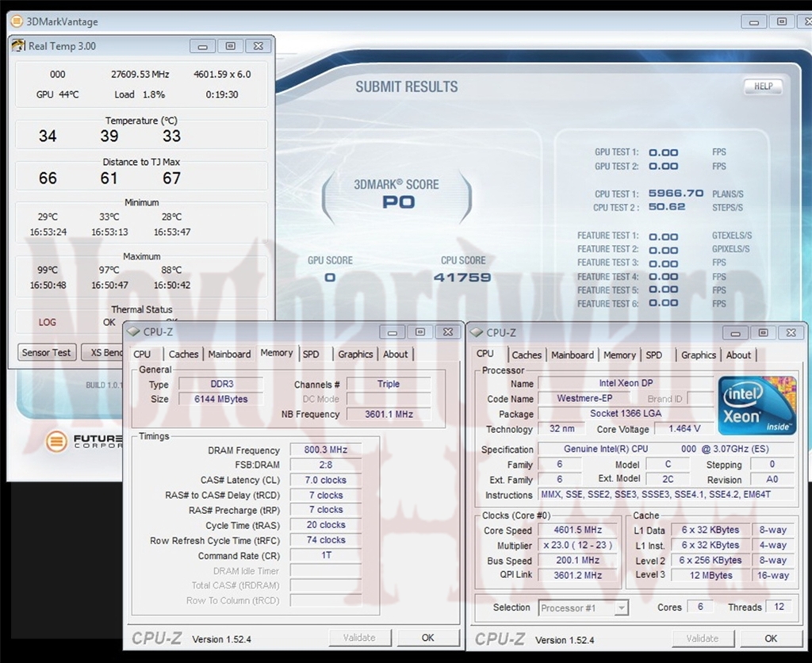Click the Sensor Test button in Real Temp
812x663 pixels.
pos(46,352)
